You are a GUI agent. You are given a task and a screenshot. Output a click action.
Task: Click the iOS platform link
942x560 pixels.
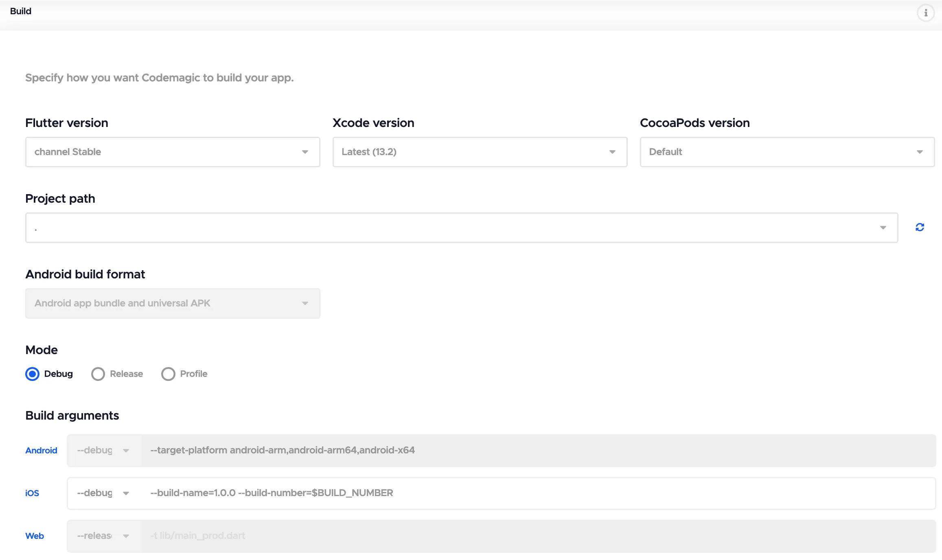point(32,493)
